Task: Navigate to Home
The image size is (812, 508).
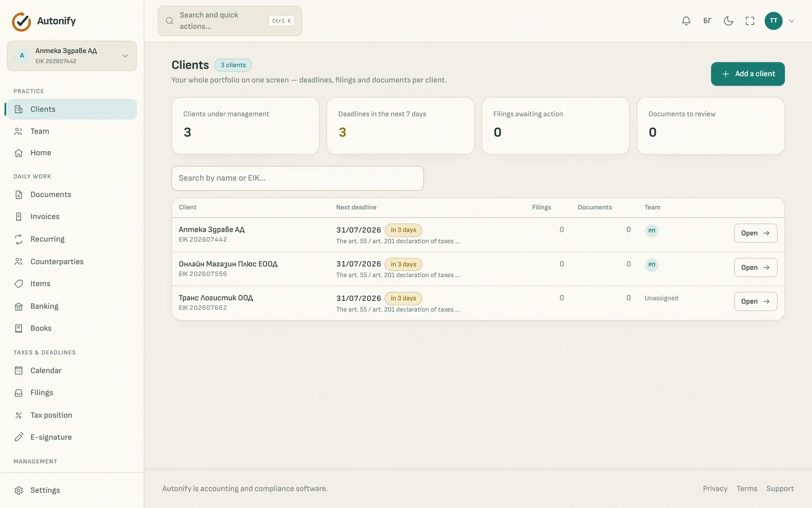Action: (72, 153)
